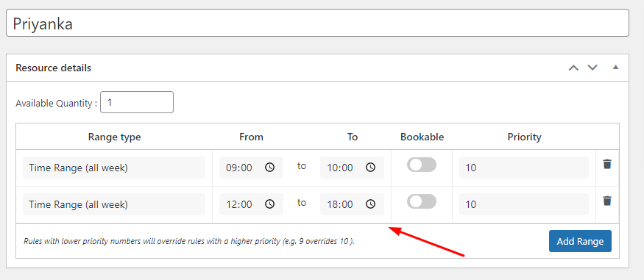This screenshot has height=280, width=644.
Task: Enable Bookable toggle for first range
Action: tap(422, 165)
